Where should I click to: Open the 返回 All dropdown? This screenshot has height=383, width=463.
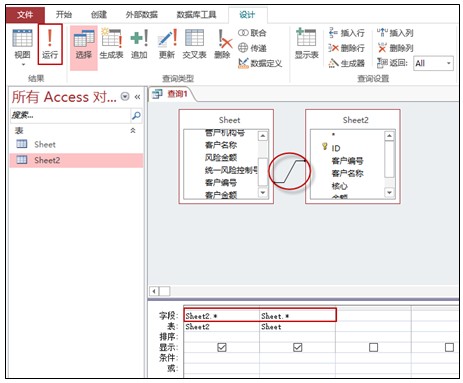point(449,63)
